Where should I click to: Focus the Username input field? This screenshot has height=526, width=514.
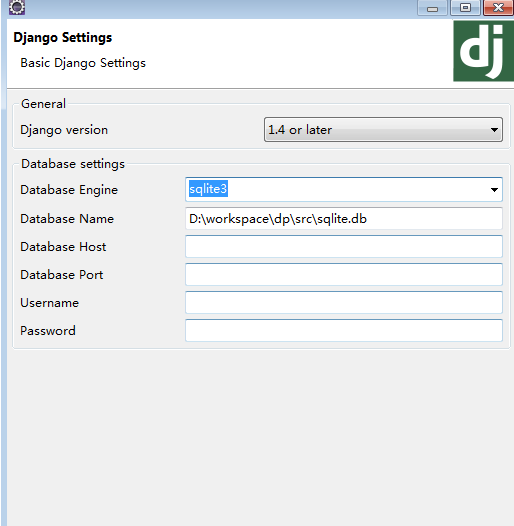(344, 303)
